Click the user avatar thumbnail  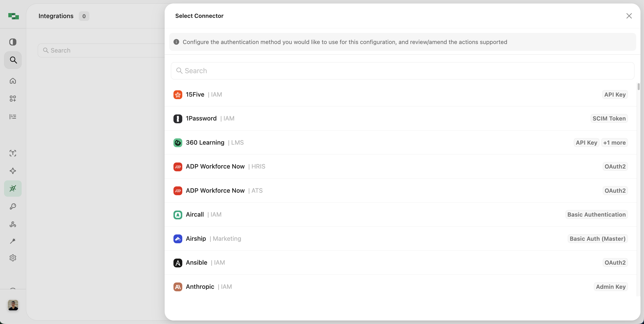click(x=13, y=305)
